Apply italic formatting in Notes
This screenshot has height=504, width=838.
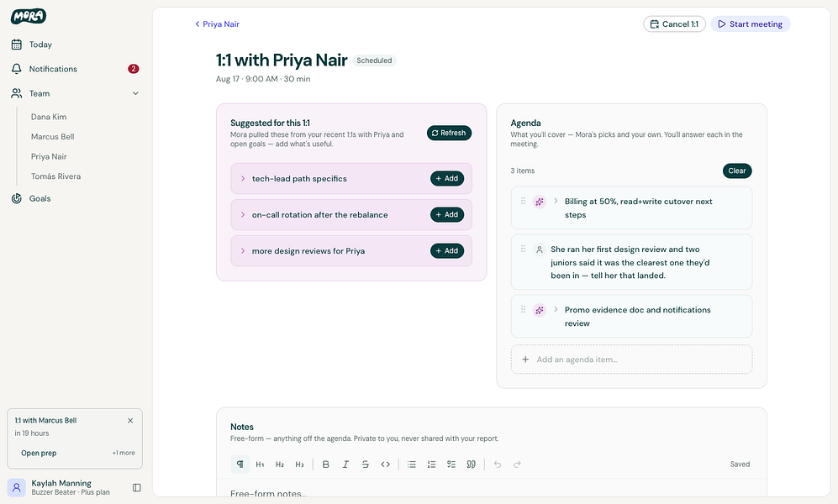click(345, 465)
